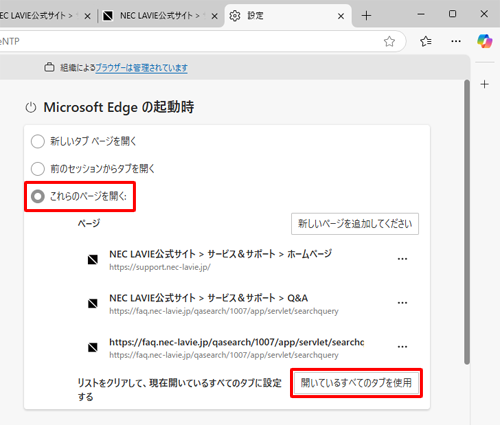
Task: Close the 設定 tab
Action: (341, 16)
